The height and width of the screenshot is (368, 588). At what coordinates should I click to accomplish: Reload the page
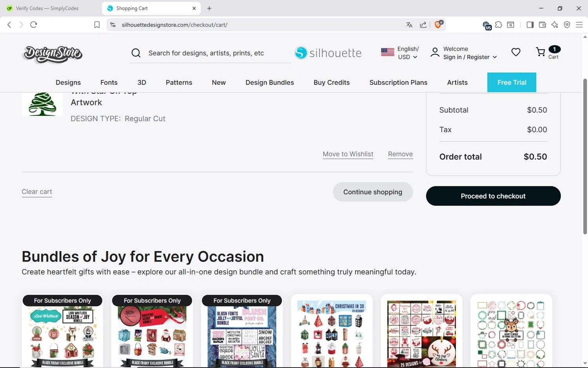34,25
